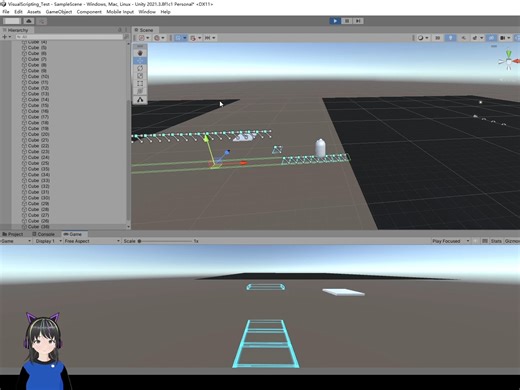Open Hierarchy create dropdown arrow
Viewport: 520px width, 390px height.
pyautogui.click(x=10, y=37)
